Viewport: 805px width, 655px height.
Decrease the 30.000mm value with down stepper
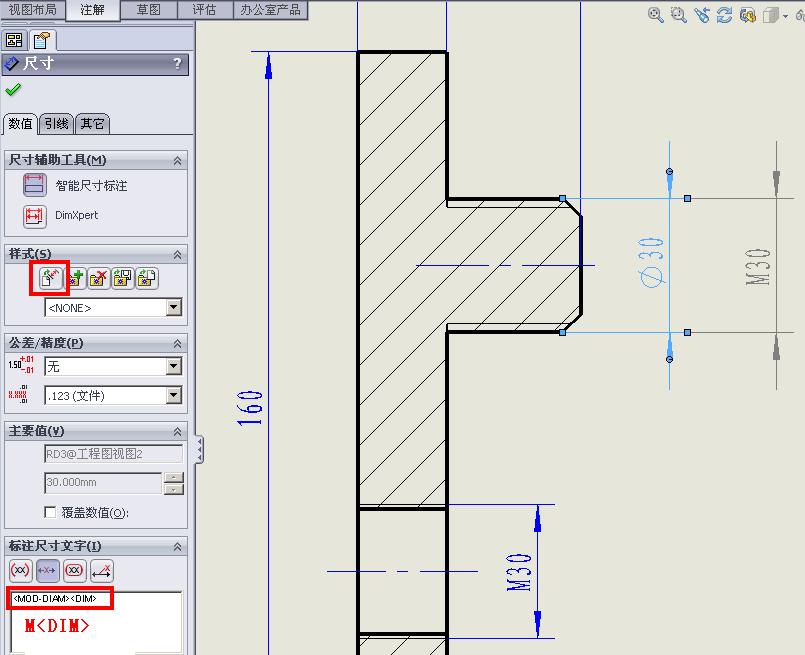[174, 489]
